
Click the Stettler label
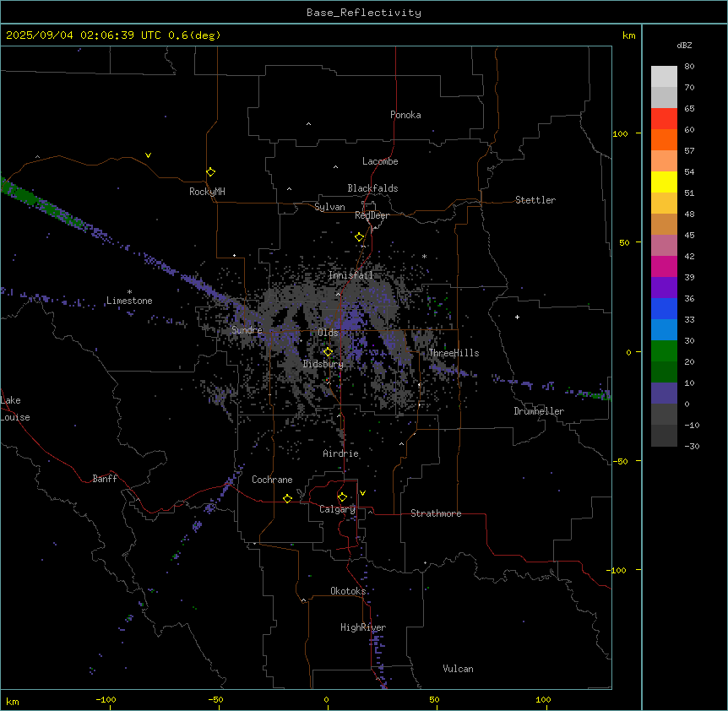click(x=535, y=200)
